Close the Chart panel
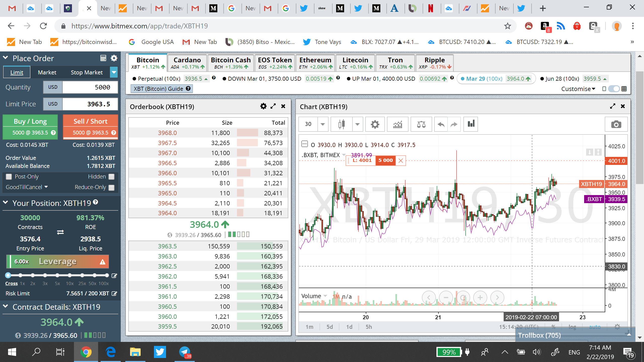The width and height of the screenshot is (644, 362). [x=623, y=106]
